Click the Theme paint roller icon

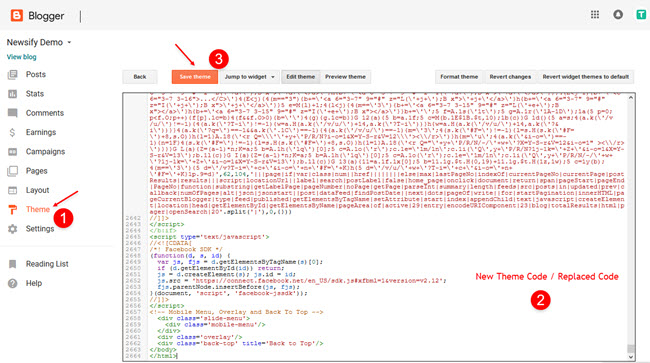(12, 210)
